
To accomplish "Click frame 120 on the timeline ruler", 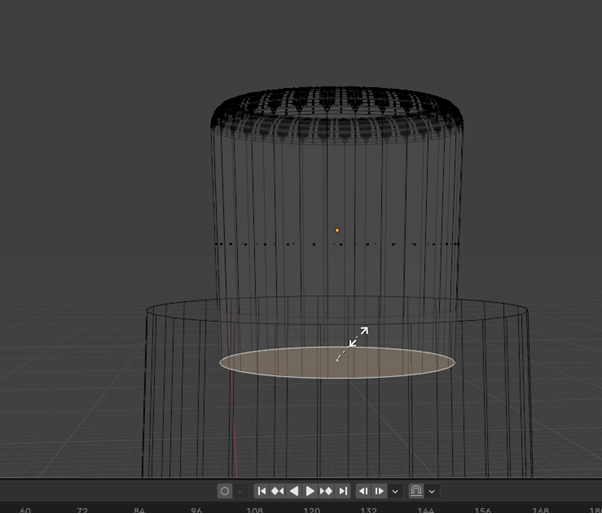I will point(311,509).
